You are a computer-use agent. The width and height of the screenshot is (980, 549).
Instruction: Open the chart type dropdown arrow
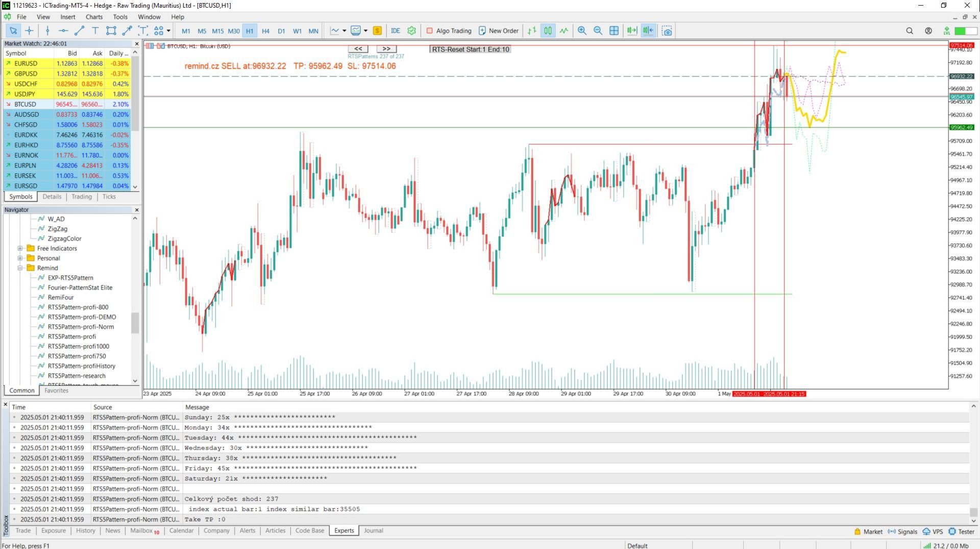pyautogui.click(x=345, y=31)
